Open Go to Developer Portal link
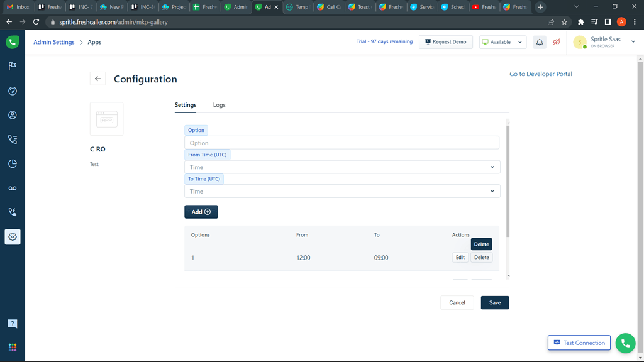The image size is (644, 362). click(x=540, y=74)
